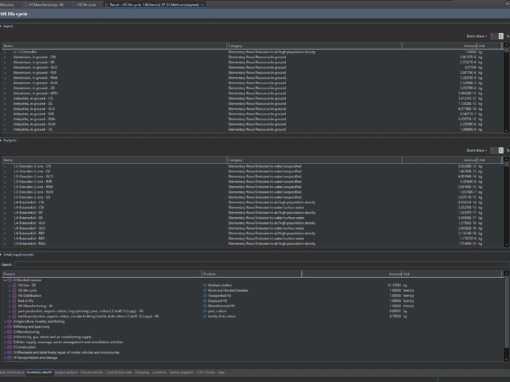Click the process icon of yarn production row
510x382 pixels.
[x=14, y=311]
